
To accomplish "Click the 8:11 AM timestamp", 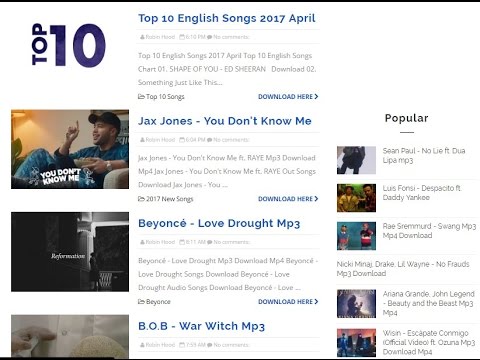I will (195, 242).
